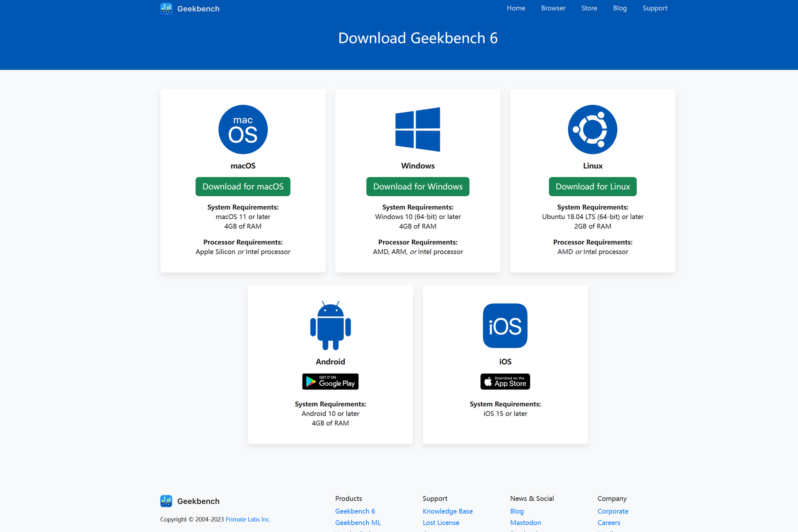798x532 pixels.
Task: Open Corporate link under Company
Action: coord(613,511)
